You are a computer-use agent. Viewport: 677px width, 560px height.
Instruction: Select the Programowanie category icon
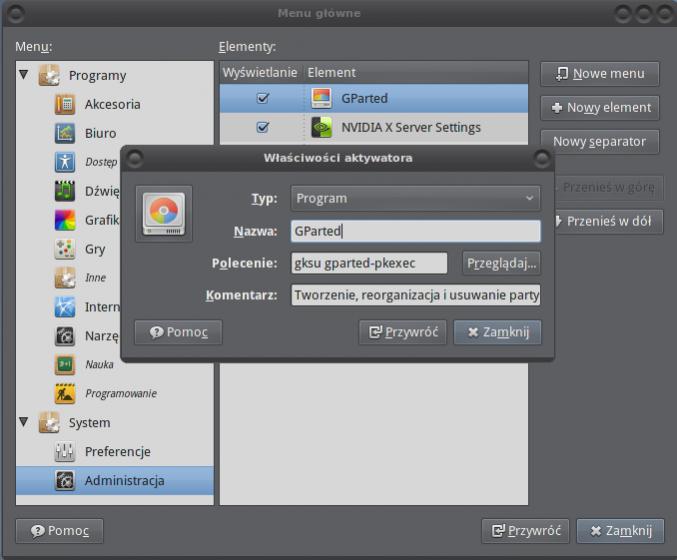[x=65, y=394]
